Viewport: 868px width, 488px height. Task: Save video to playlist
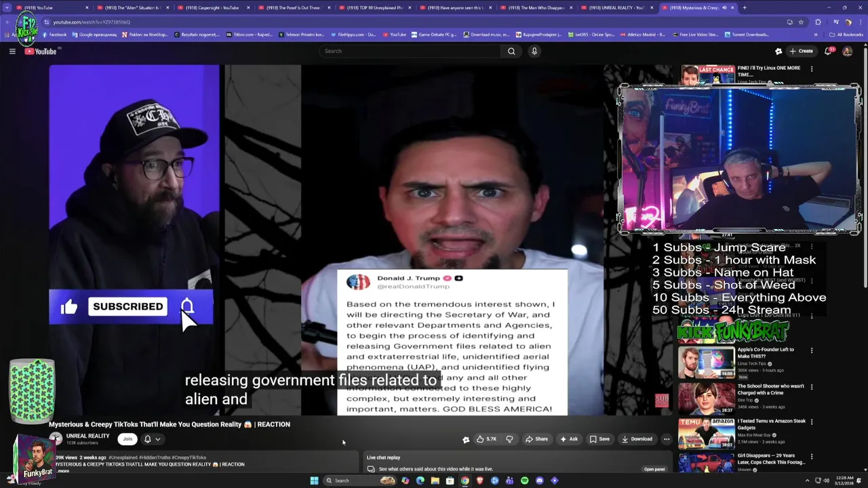click(599, 439)
